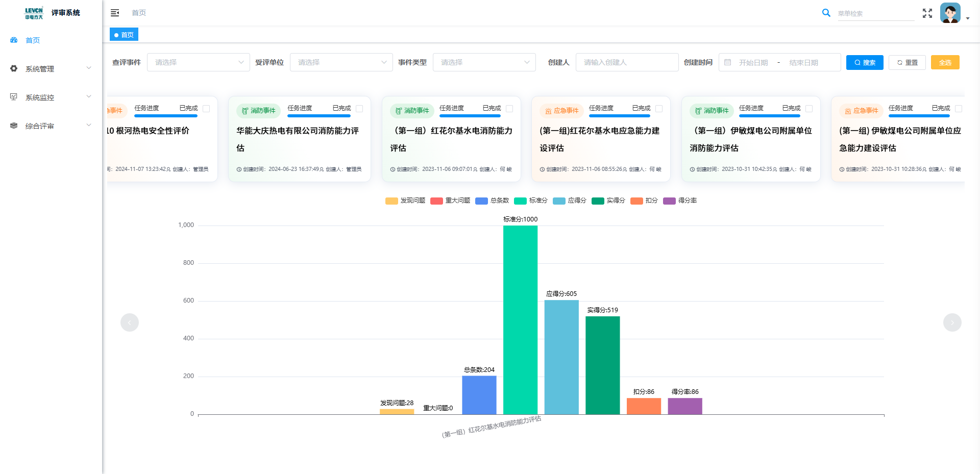This screenshot has width=980, height=474.
Task: Open 伊敏煤电公司附属单位消防能力评估 card title
Action: click(x=751, y=139)
